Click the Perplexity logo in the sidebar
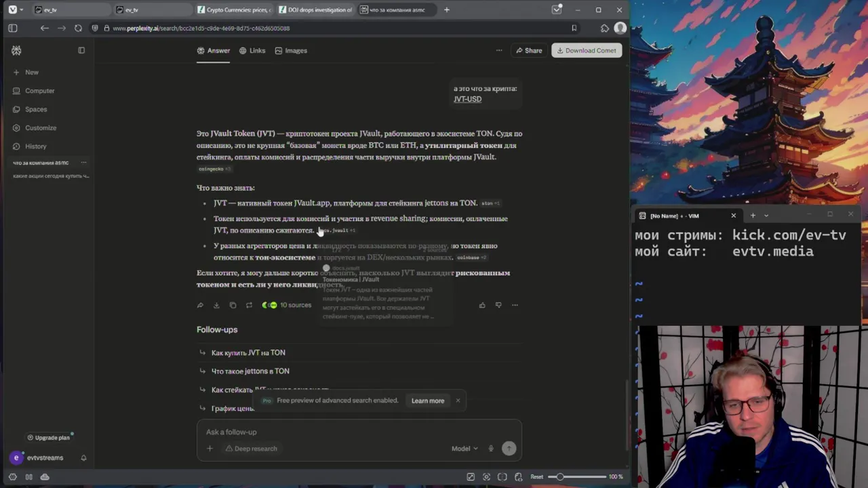868x488 pixels. [16, 50]
